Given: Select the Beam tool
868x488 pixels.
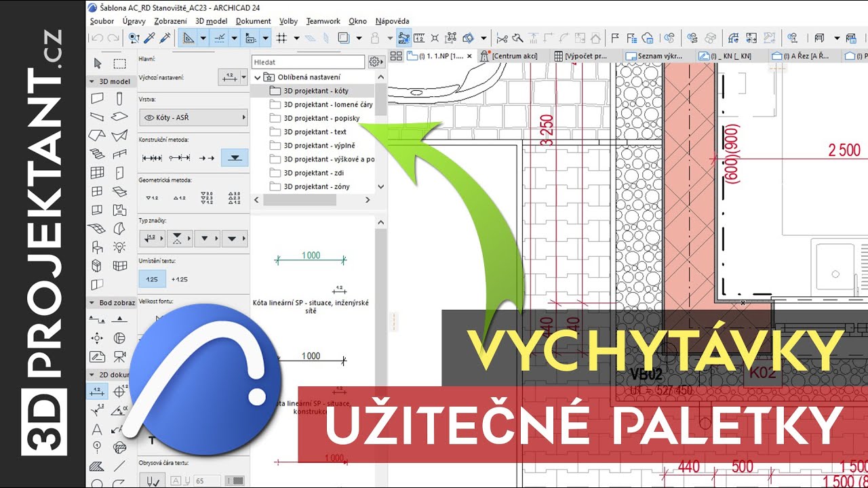Looking at the screenshot, I should [97, 117].
